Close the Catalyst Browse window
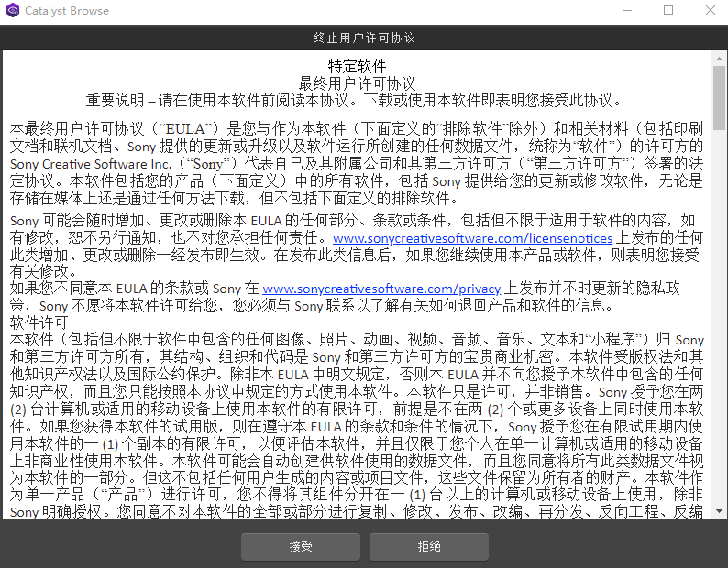This screenshot has width=728, height=568. click(710, 10)
